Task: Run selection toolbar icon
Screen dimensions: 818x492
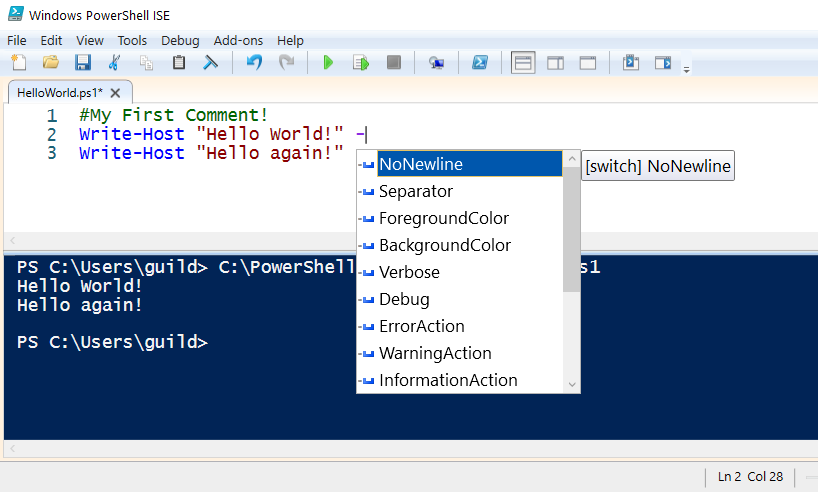Action: (360, 63)
